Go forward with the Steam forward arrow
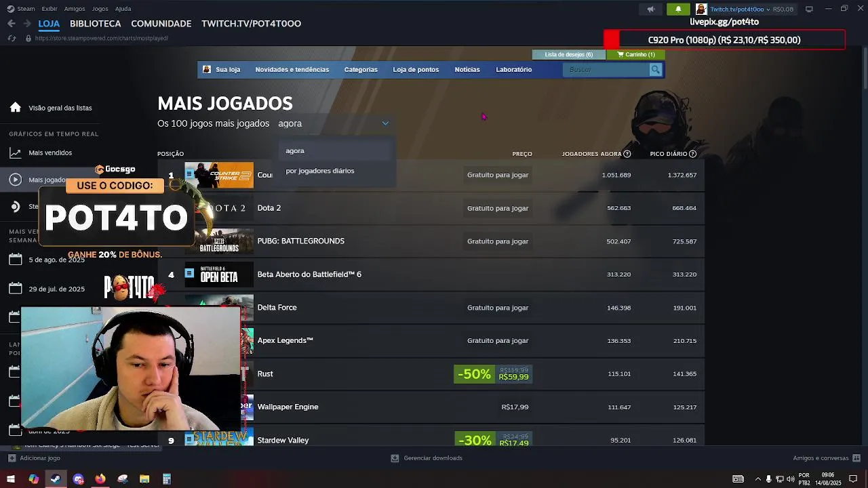 27,23
